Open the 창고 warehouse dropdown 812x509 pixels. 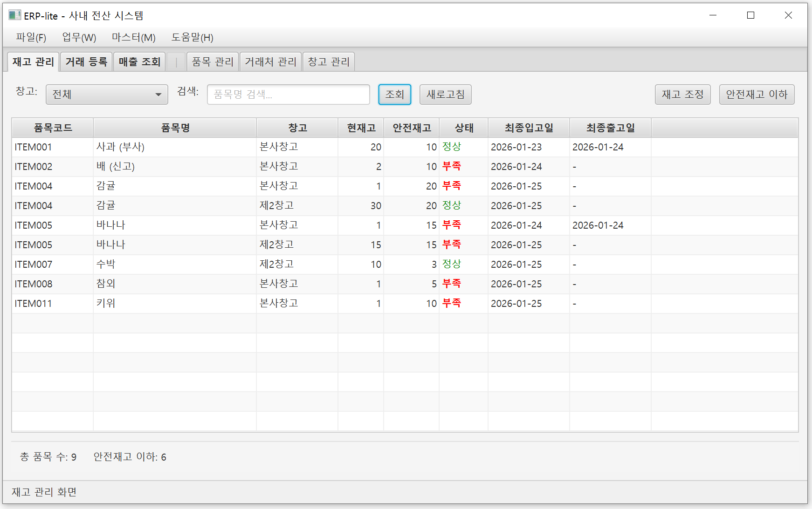[x=107, y=95]
